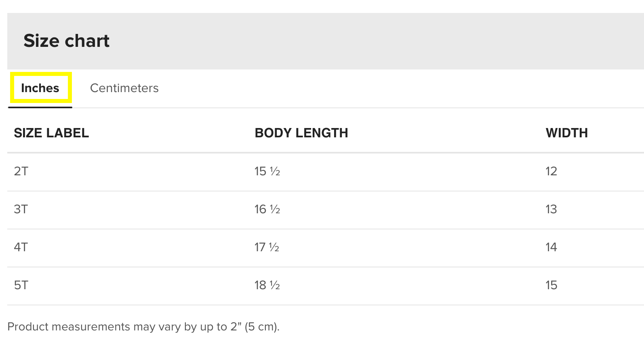The width and height of the screenshot is (644, 349).
Task: Click the underline beneath the Inches tab
Action: pos(40,107)
